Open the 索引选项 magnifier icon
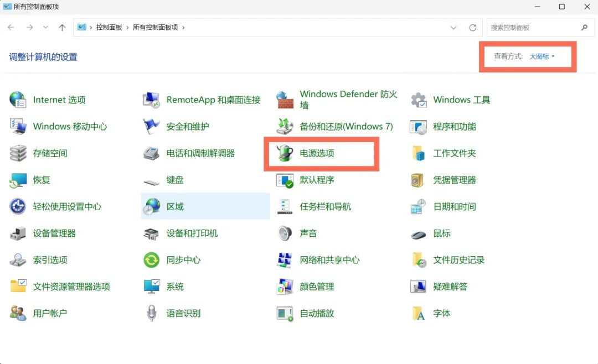The image size is (598, 364). coord(18,260)
